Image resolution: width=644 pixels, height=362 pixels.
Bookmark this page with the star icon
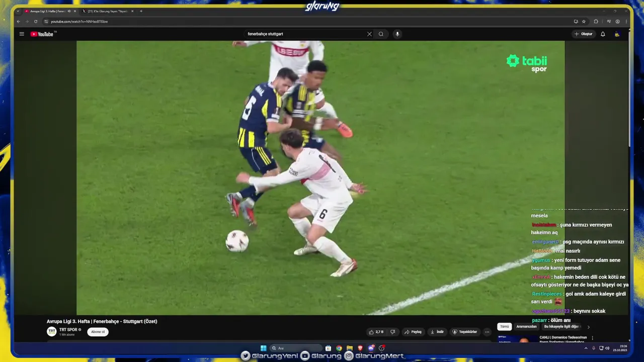click(x=584, y=22)
